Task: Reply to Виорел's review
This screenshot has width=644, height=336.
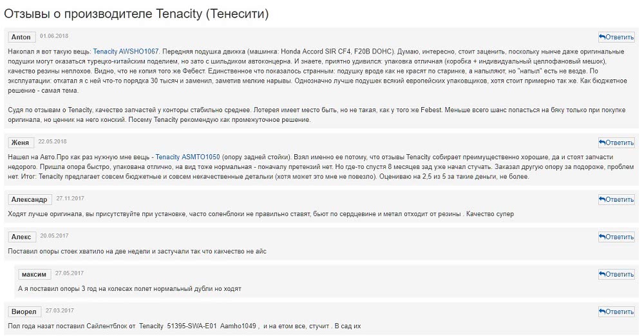Action: [616, 311]
